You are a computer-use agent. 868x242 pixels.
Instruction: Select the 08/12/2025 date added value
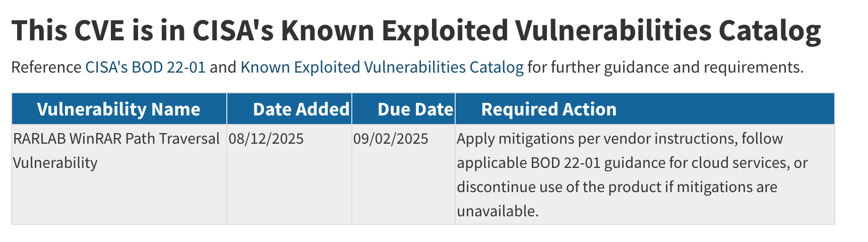click(266, 138)
